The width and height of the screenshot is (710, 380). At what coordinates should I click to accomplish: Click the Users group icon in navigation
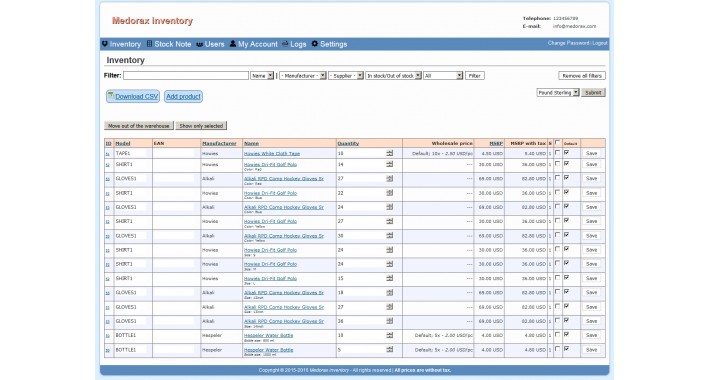199,44
